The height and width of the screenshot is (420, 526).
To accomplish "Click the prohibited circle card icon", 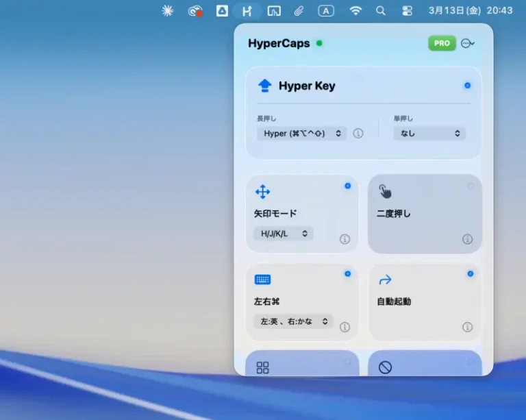I will pos(385,368).
